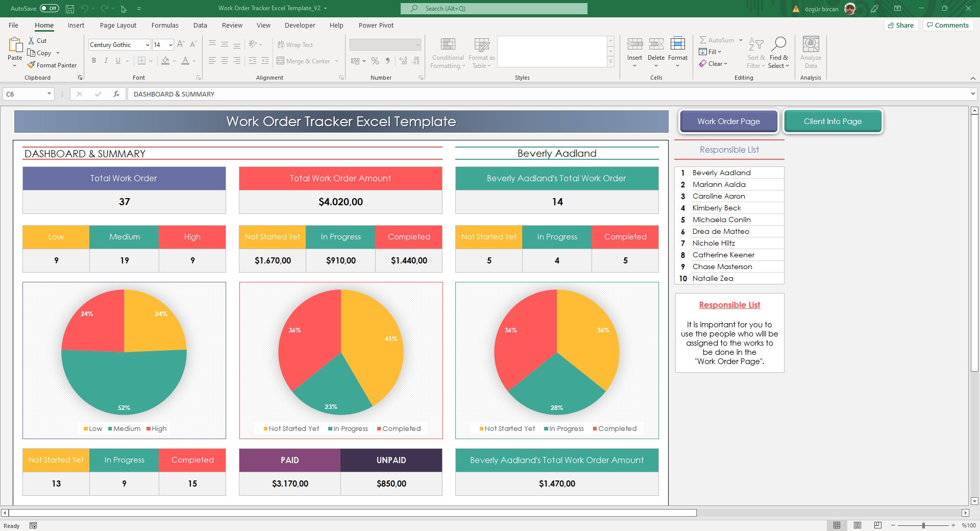Image resolution: width=980 pixels, height=531 pixels.
Task: Toggle bold formatting
Action: [94, 61]
